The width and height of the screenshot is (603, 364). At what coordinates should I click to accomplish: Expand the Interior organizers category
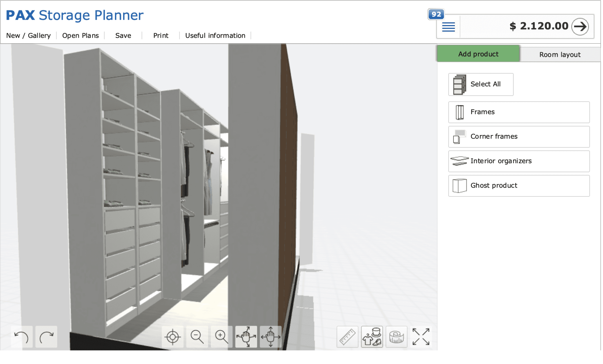click(x=518, y=161)
